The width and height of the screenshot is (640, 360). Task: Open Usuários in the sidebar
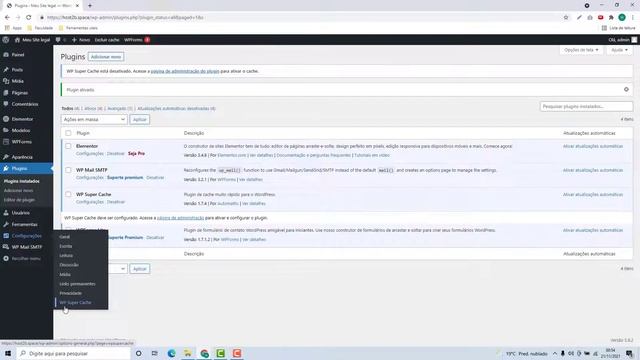[x=20, y=213]
